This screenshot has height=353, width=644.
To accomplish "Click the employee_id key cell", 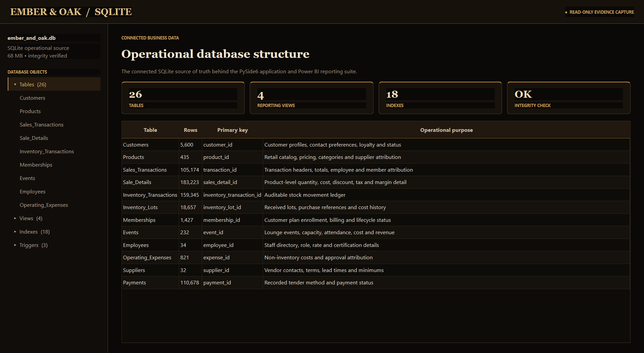I will click(x=232, y=245).
